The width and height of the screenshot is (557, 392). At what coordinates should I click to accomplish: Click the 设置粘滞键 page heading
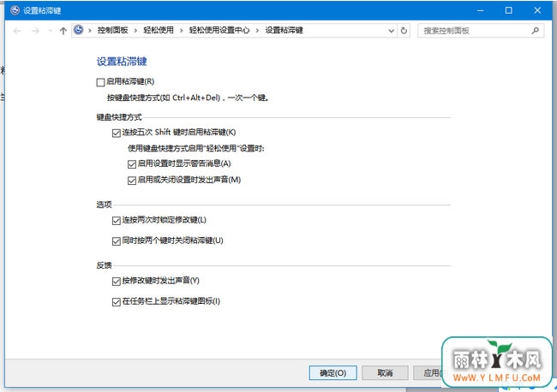click(122, 62)
